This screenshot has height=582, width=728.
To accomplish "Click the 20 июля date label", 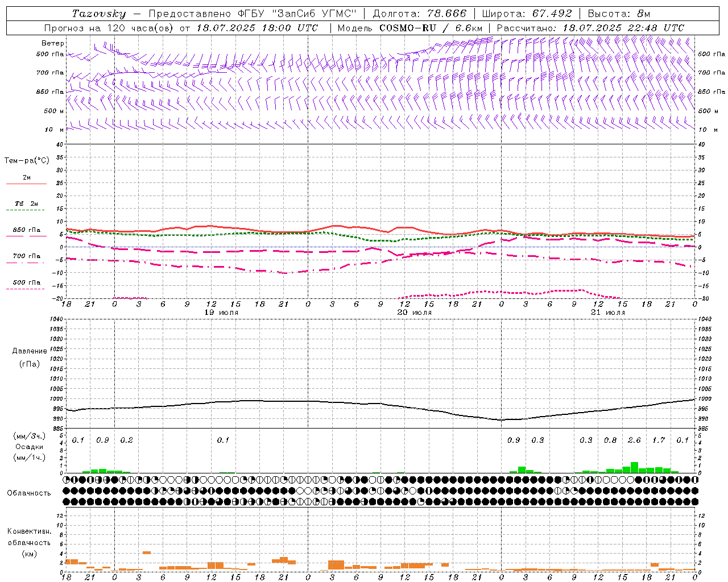I will point(415,313).
